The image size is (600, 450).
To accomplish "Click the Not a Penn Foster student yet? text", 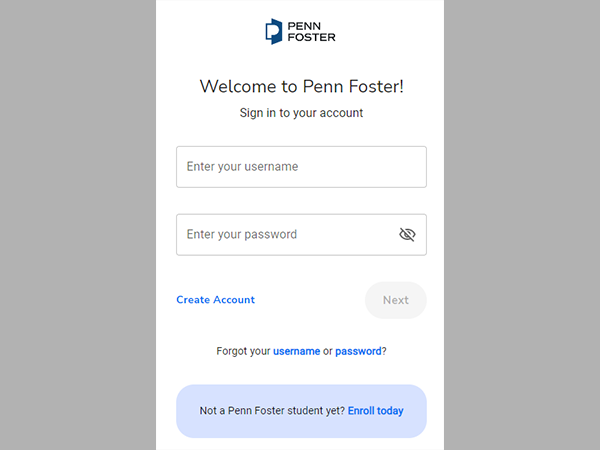I will 272,411.
